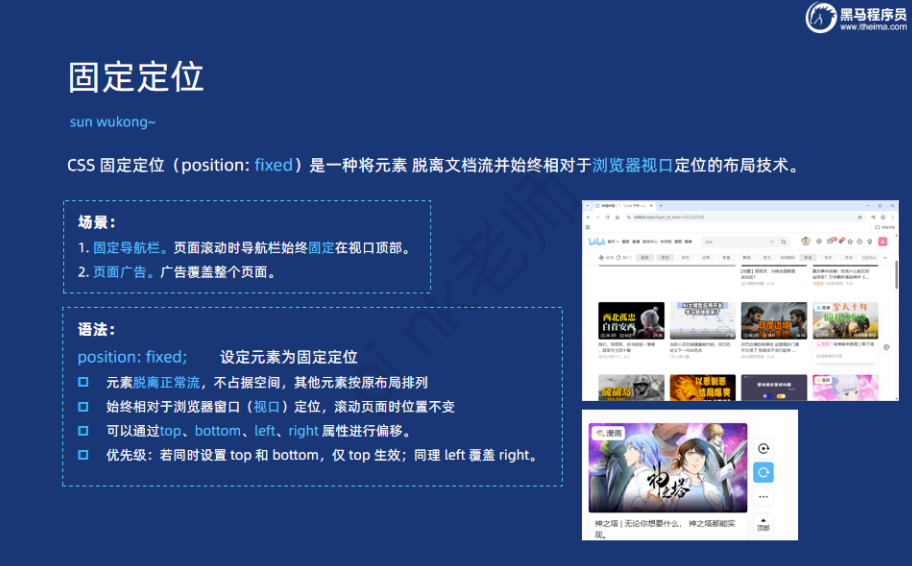Click the pink upload button
The height and width of the screenshot is (566, 912).
coord(882,241)
